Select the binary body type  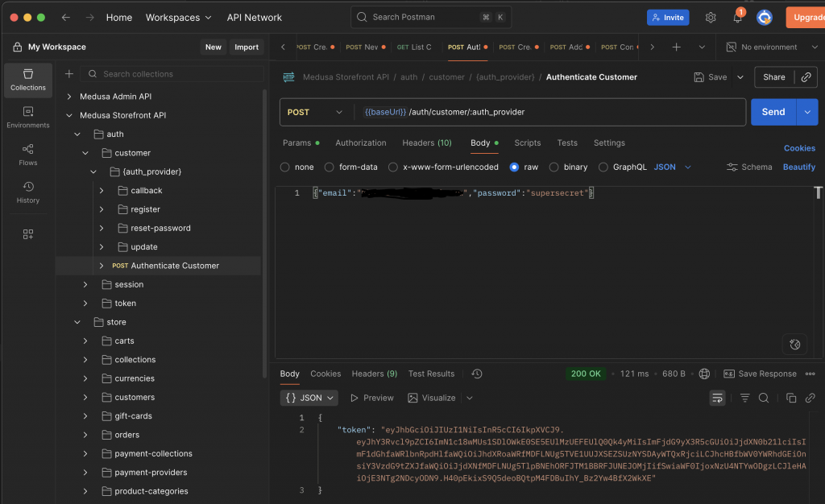pos(553,167)
